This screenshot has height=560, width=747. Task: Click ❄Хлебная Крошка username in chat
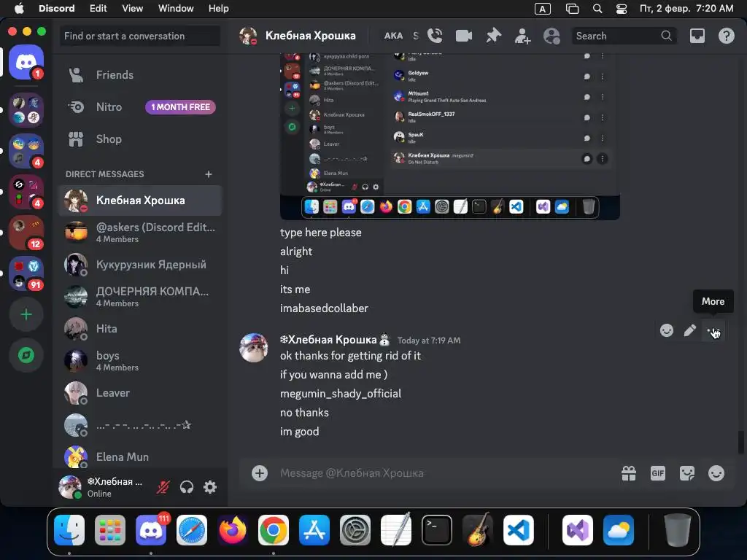[336, 340]
